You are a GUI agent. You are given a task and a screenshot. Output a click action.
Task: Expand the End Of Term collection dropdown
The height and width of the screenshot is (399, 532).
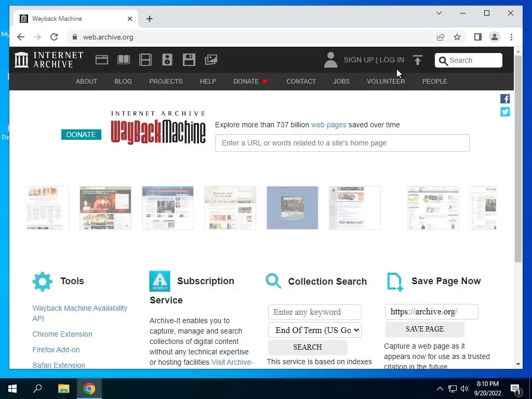314,330
